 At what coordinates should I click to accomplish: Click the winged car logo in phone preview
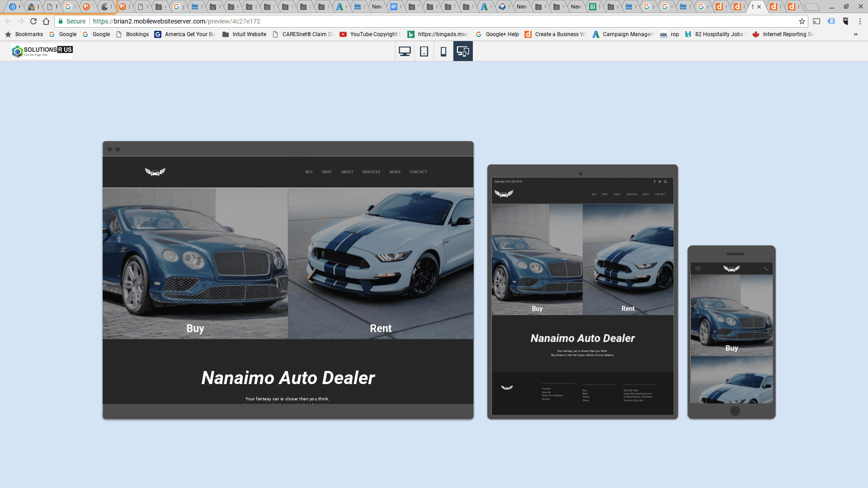click(731, 269)
